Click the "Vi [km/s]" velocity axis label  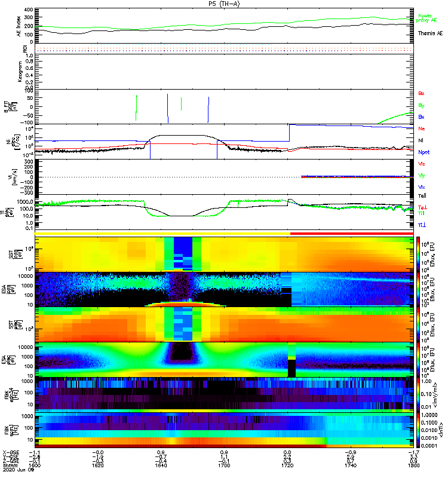point(14,177)
